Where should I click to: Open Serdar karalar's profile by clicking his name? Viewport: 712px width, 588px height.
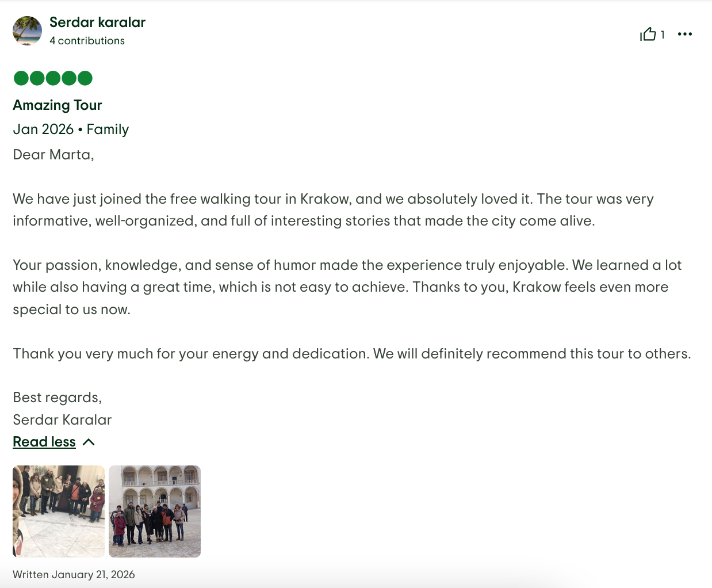click(x=98, y=22)
